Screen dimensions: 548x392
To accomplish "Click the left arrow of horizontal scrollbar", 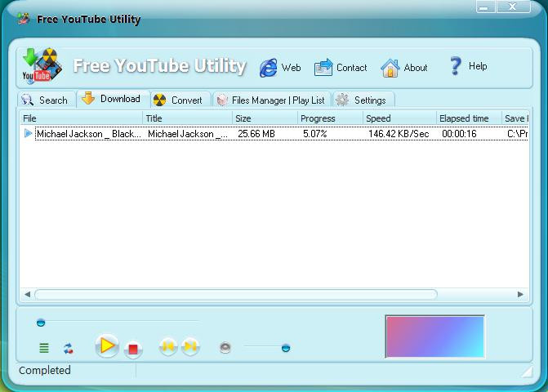I will click(27, 294).
